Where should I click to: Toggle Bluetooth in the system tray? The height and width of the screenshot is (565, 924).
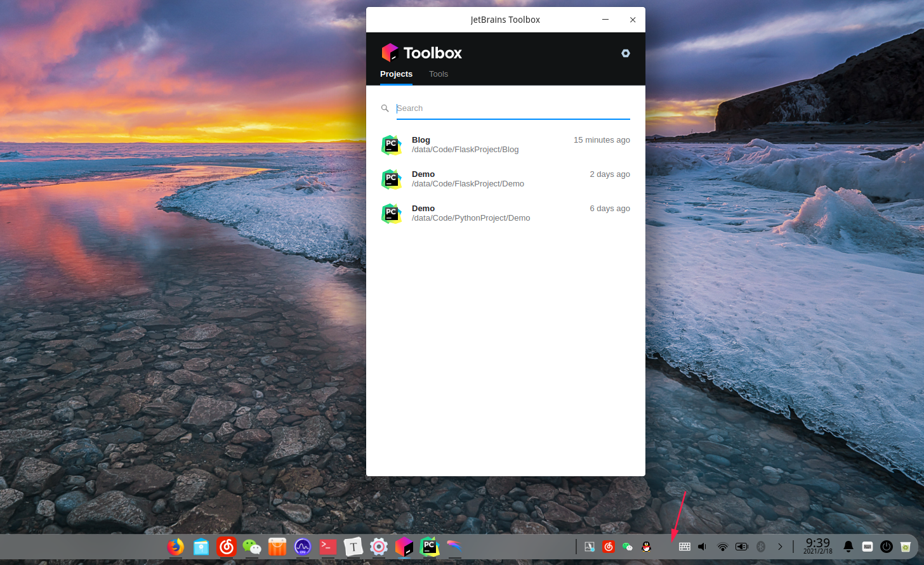point(761,547)
